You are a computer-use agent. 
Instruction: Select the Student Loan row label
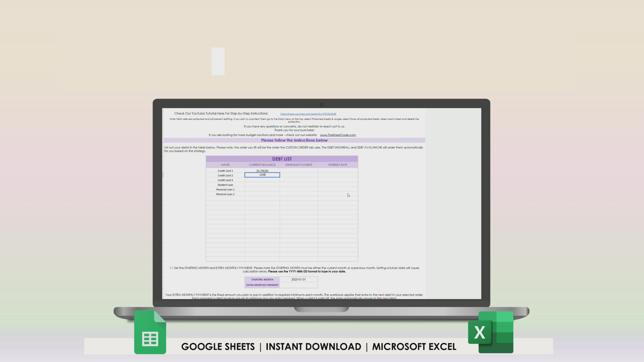pyautogui.click(x=225, y=185)
